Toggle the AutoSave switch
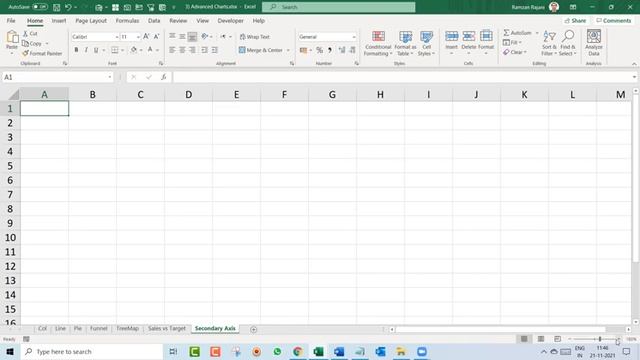The width and height of the screenshot is (640, 360). 40,7
